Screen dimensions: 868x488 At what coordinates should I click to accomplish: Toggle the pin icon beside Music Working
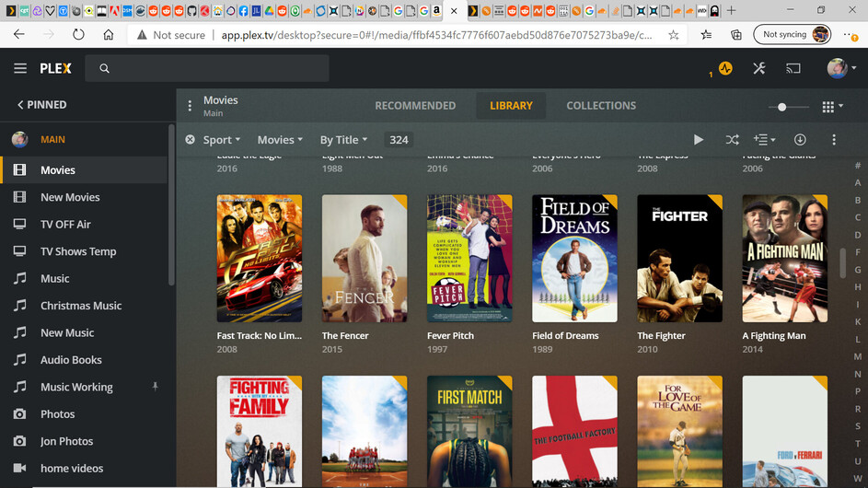(155, 386)
